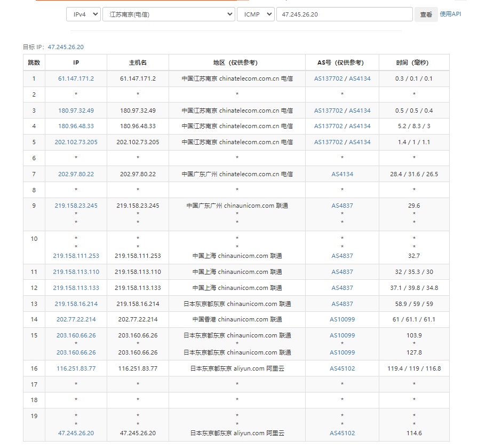Open the ICMP method dropdown
The image size is (478, 448).
coord(256,14)
